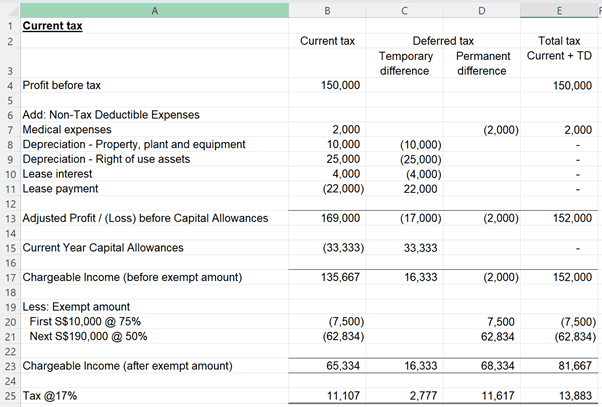Click the 33,333 value in column C
The height and width of the screenshot is (407, 602).
[x=420, y=248]
